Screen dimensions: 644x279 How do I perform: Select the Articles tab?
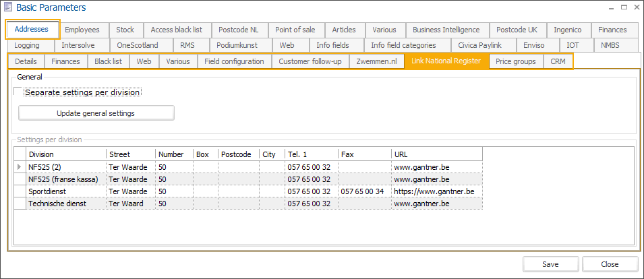(x=344, y=30)
